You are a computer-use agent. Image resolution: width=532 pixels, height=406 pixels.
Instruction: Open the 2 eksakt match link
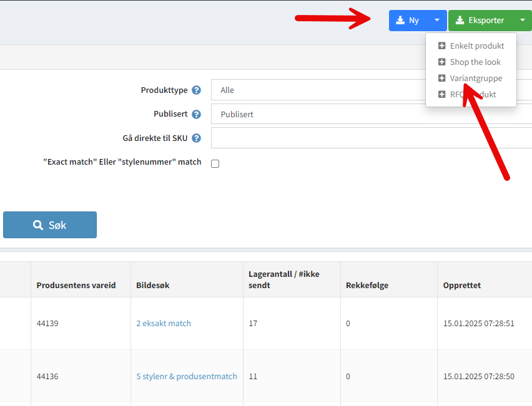tap(164, 324)
